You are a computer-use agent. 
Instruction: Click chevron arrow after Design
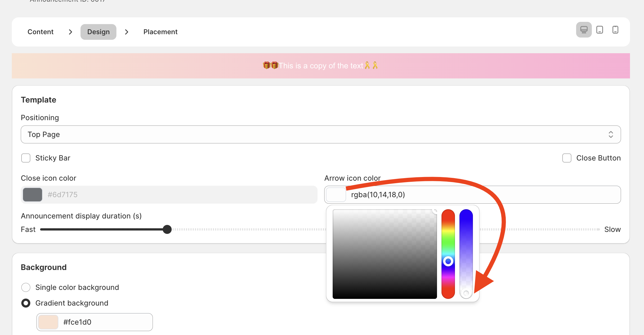click(127, 32)
